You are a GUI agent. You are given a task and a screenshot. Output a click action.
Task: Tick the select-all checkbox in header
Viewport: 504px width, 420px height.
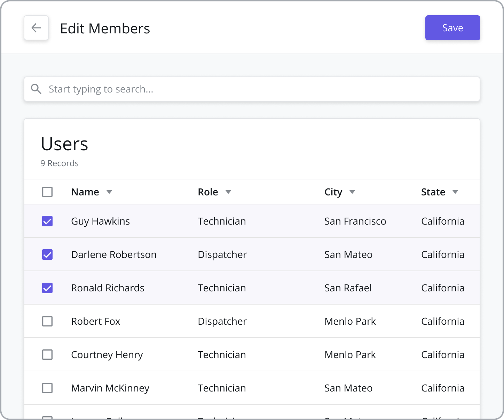point(47,192)
